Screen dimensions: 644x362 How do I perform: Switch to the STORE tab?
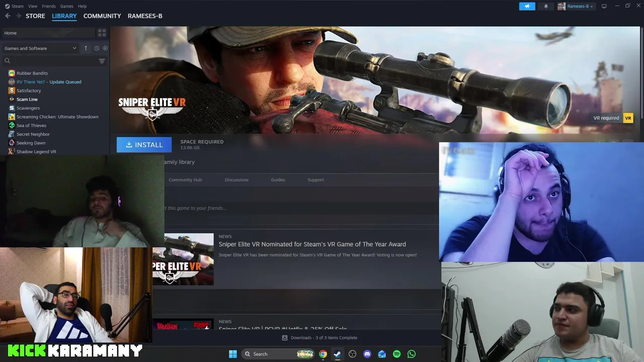[x=35, y=16]
